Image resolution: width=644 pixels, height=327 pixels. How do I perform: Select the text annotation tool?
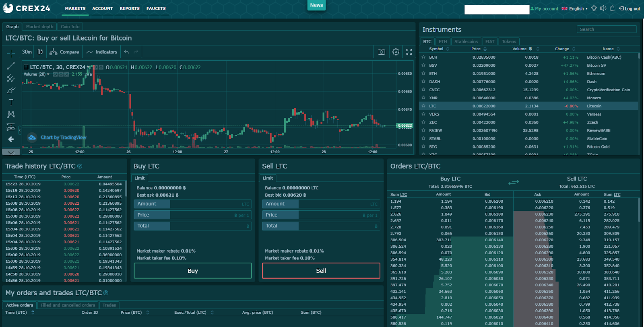(x=11, y=102)
